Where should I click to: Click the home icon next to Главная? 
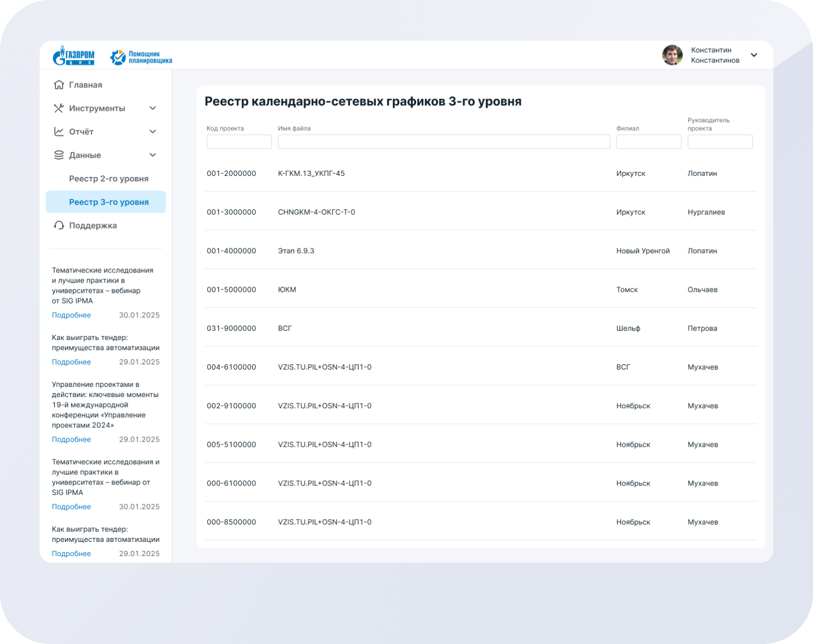pos(59,85)
